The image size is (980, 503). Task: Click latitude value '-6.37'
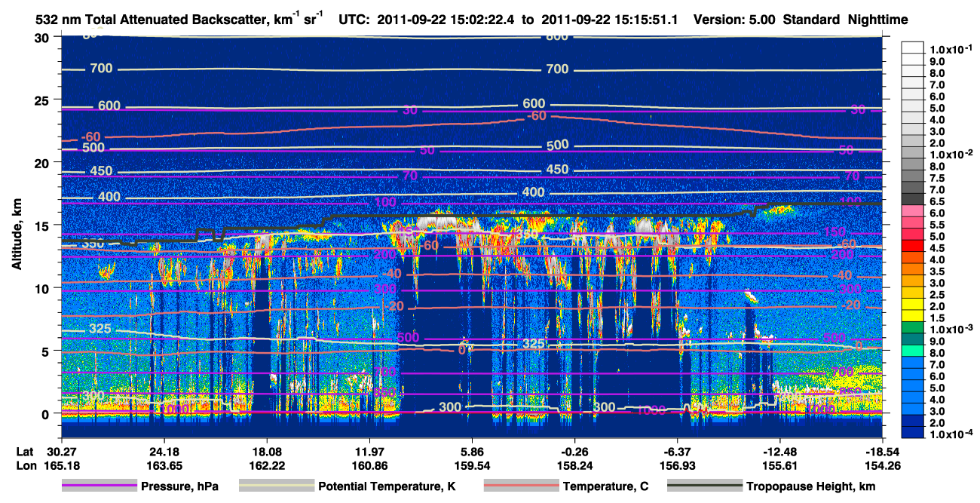pos(678,452)
